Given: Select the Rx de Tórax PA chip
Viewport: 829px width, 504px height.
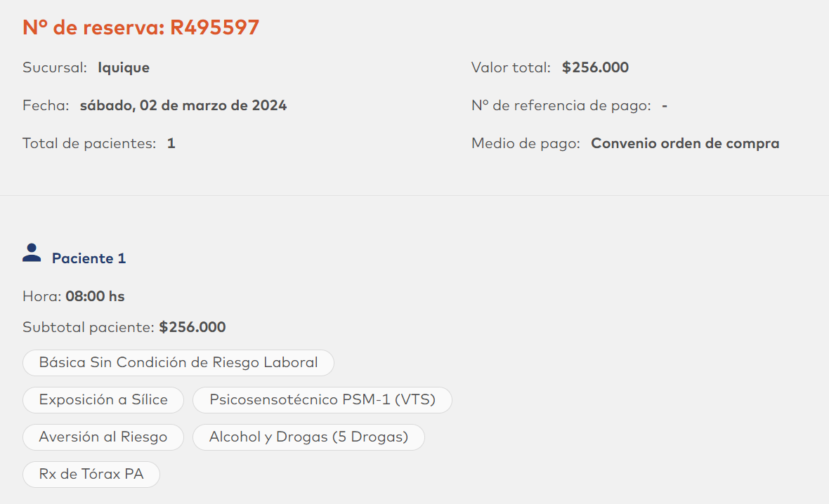Looking at the screenshot, I should [91, 475].
